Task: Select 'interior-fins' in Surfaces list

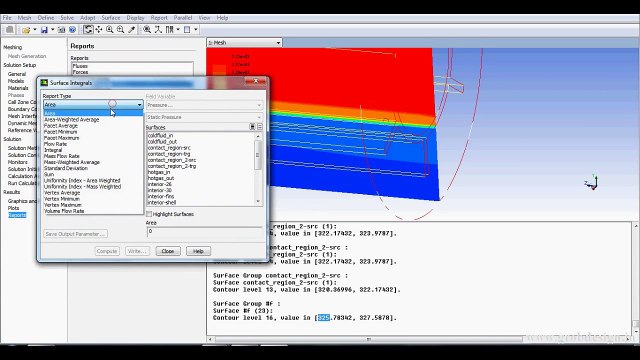Action: (x=161, y=196)
